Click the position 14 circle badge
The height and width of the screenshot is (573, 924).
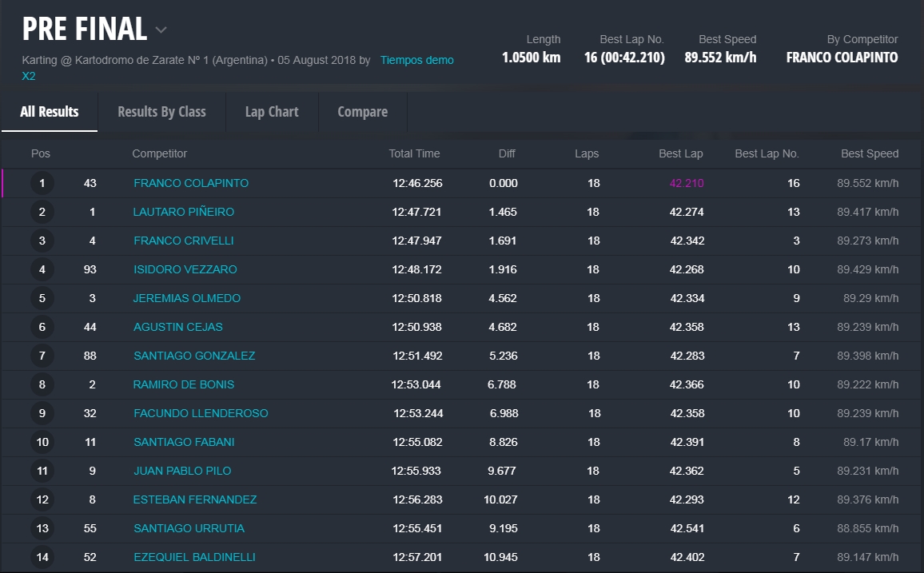[x=42, y=557]
